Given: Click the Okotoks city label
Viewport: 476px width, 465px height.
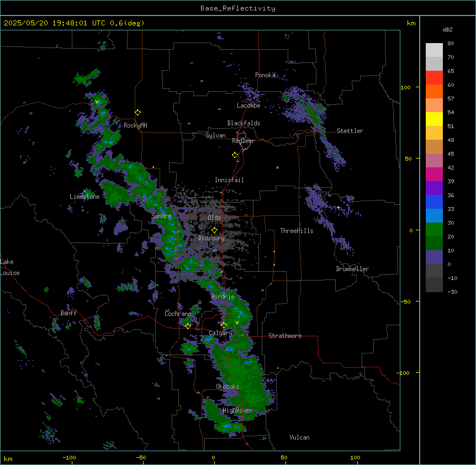Looking at the screenshot, I should (228, 387).
